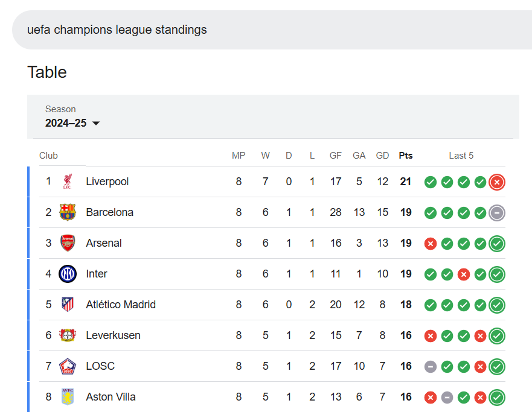
Task: Click Arsenal's most recent win icon
Action: coord(497,244)
